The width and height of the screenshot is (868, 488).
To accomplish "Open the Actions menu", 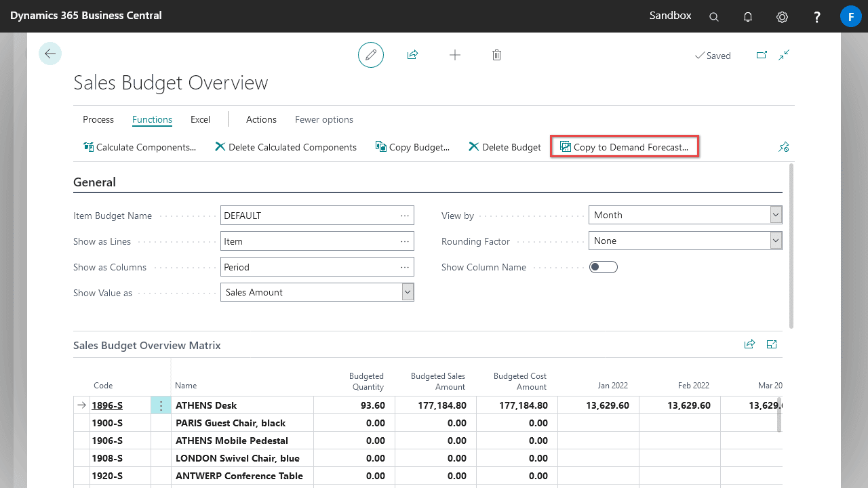I will pos(261,119).
